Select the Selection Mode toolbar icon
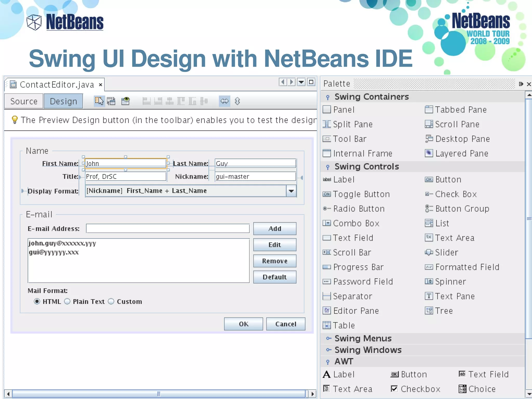This screenshot has width=532, height=399. point(99,101)
